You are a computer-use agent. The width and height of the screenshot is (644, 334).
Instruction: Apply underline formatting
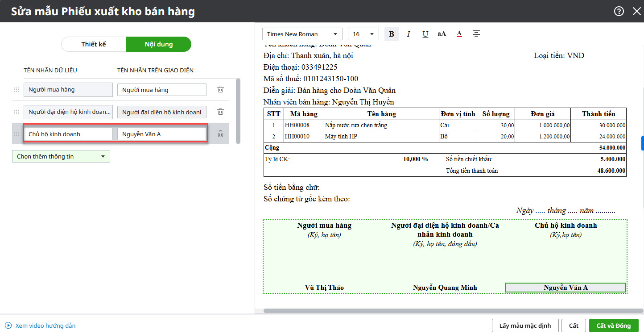tap(425, 34)
